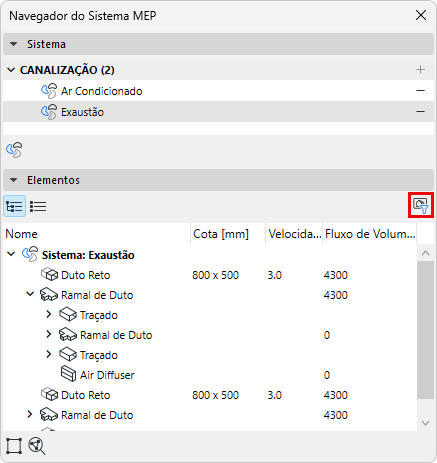Sort by the Nome column header
This screenshot has height=463, width=437.
pos(97,234)
